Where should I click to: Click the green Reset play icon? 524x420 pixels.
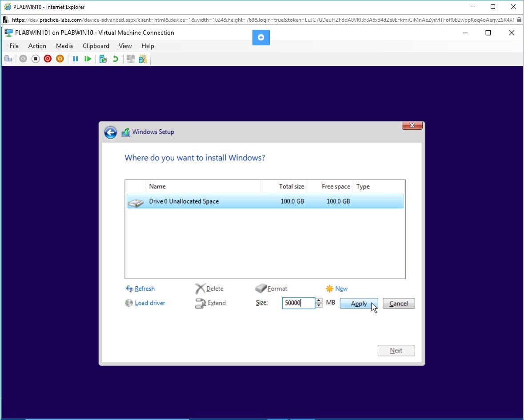(x=88, y=59)
